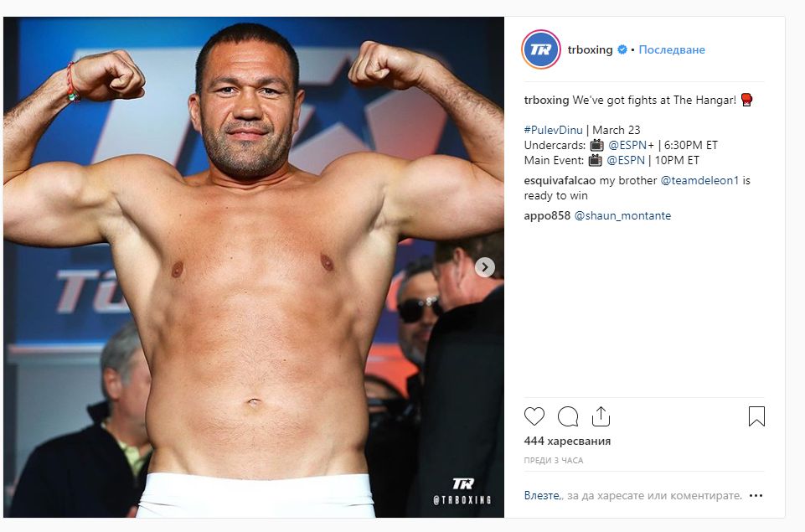Like the post with the heart icon

coord(534,416)
